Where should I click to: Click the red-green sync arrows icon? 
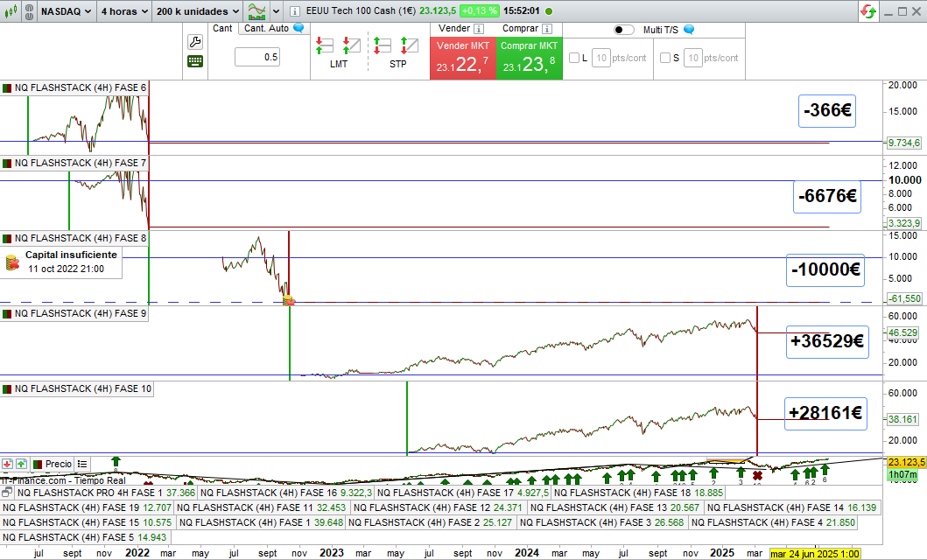tap(869, 11)
